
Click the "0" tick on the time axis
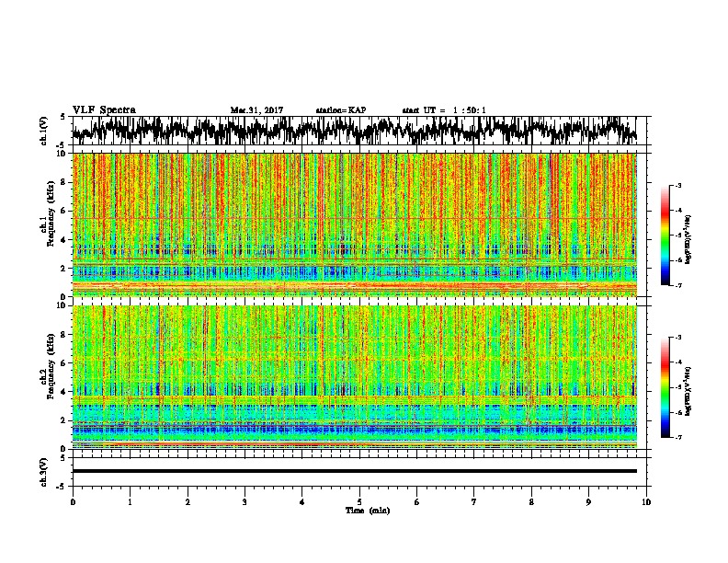coord(73,502)
